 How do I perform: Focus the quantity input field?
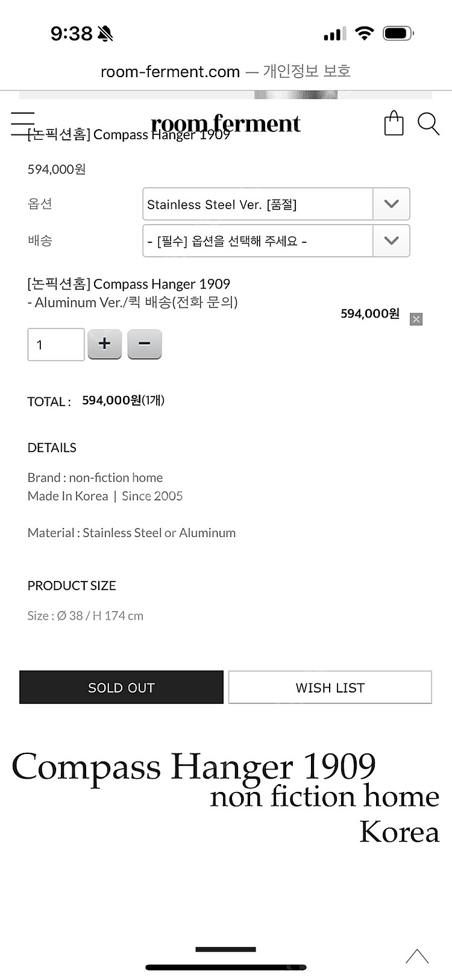55,345
